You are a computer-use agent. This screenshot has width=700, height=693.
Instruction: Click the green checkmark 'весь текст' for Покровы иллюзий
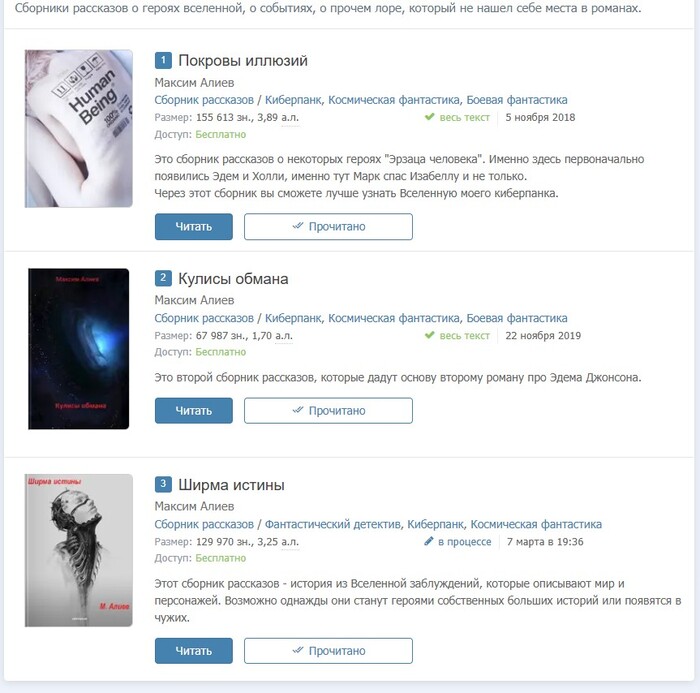click(429, 117)
